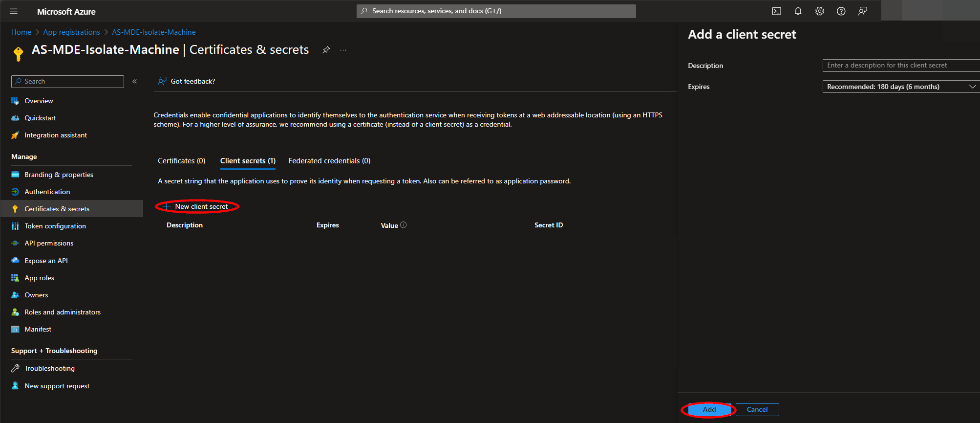
Task: Cancel adding the client secret
Action: point(757,409)
